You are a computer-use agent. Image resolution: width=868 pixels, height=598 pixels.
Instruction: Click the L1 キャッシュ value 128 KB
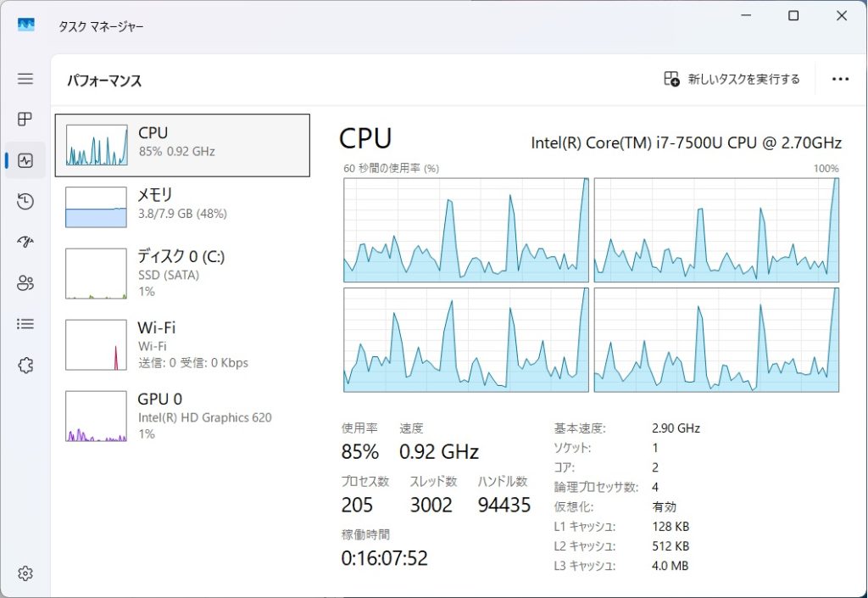[670, 527]
